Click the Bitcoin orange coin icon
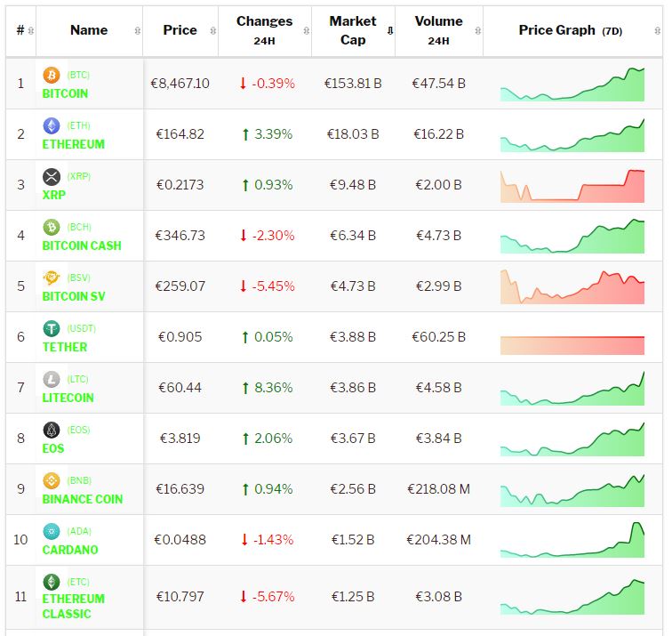The image size is (672, 636). 51,76
